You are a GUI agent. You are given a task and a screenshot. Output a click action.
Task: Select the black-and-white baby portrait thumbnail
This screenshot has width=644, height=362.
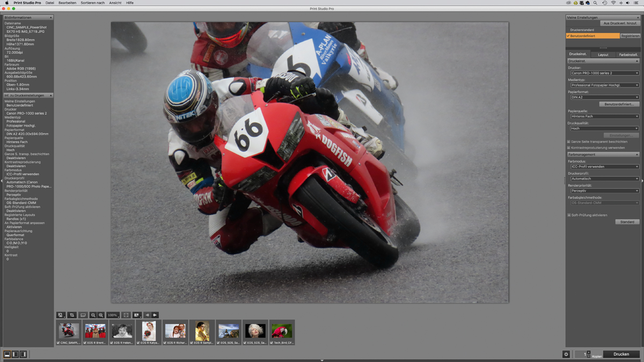122,330
